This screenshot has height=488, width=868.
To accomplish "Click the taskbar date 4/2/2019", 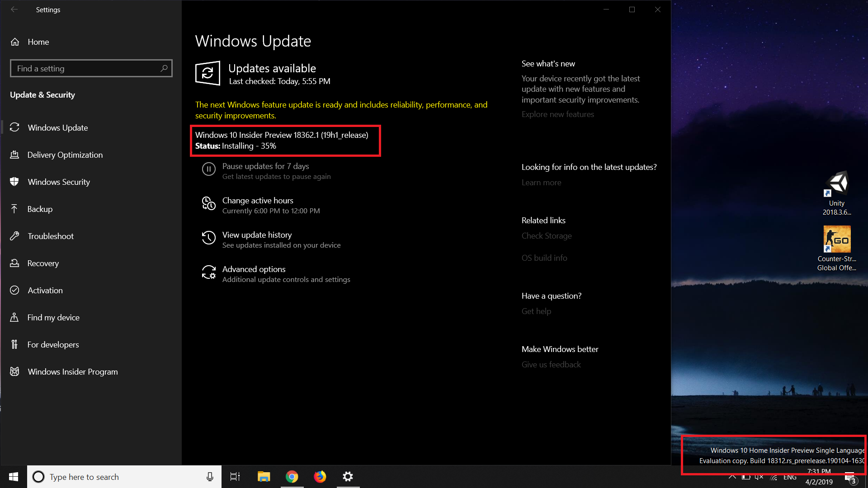I will (819, 482).
